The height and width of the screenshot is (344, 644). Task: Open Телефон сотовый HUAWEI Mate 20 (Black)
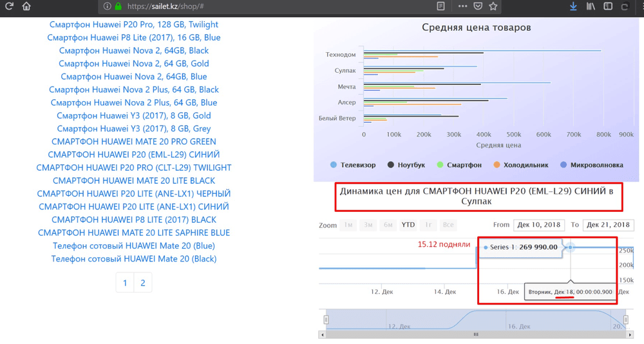[x=134, y=259]
